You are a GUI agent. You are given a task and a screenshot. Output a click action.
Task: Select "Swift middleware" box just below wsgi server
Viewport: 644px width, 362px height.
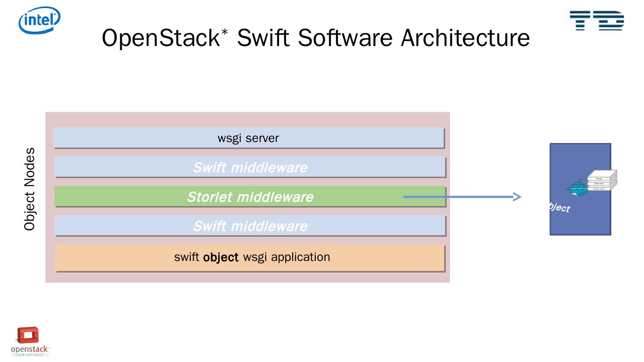click(x=250, y=167)
